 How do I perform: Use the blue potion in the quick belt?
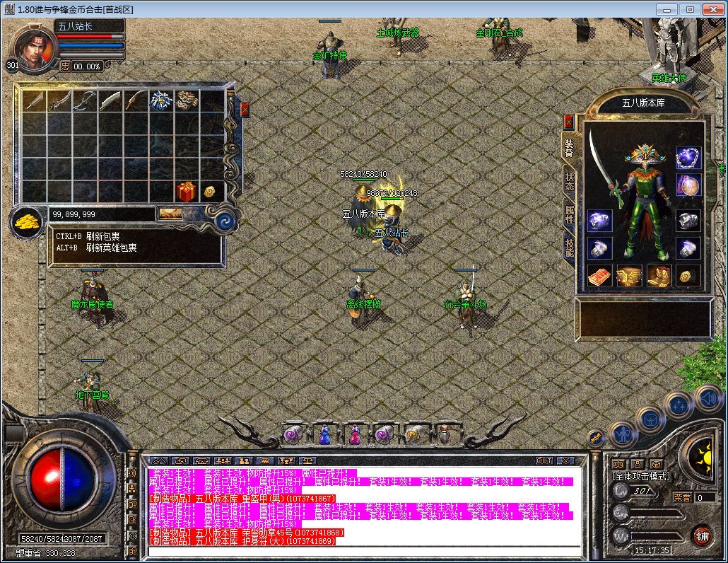pyautogui.click(x=324, y=435)
